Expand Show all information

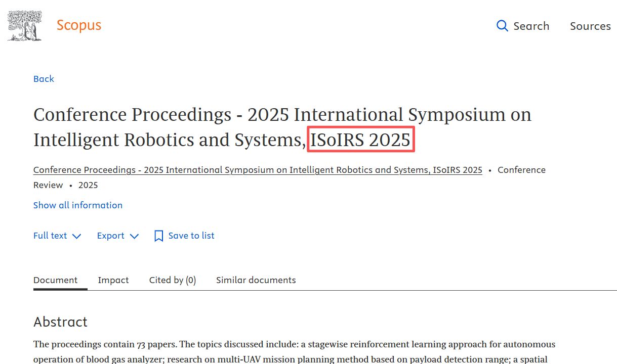pyautogui.click(x=78, y=205)
